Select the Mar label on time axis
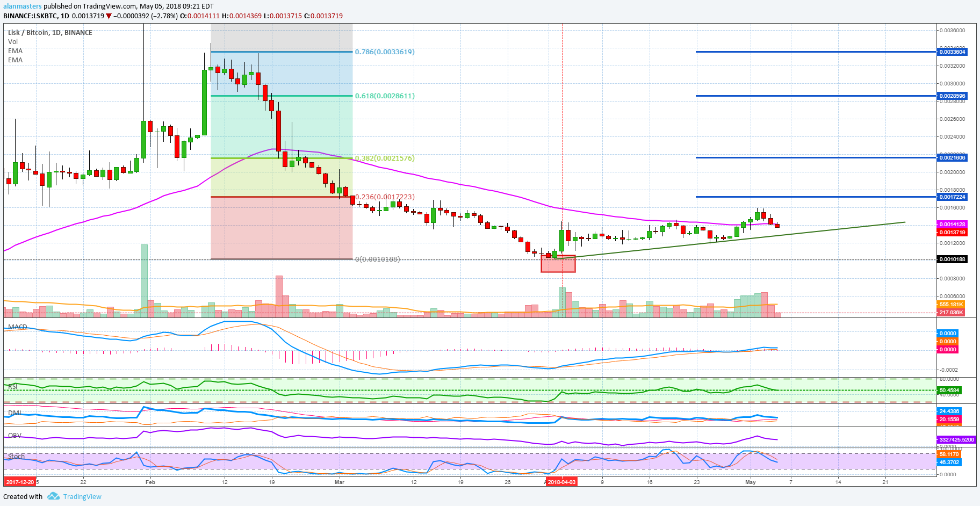980x506 pixels. pyautogui.click(x=340, y=482)
